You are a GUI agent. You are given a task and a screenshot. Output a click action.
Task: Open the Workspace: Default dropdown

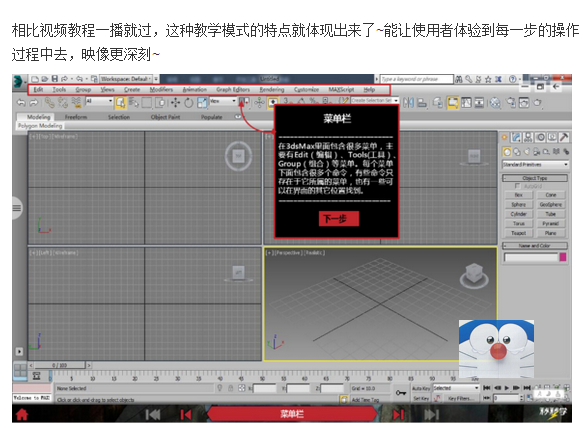[x=126, y=79]
